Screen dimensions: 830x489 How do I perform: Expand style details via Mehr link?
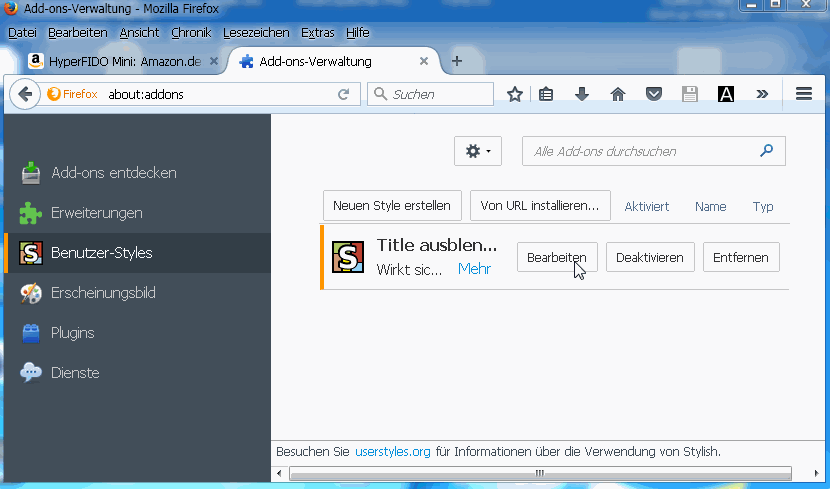[x=474, y=269]
